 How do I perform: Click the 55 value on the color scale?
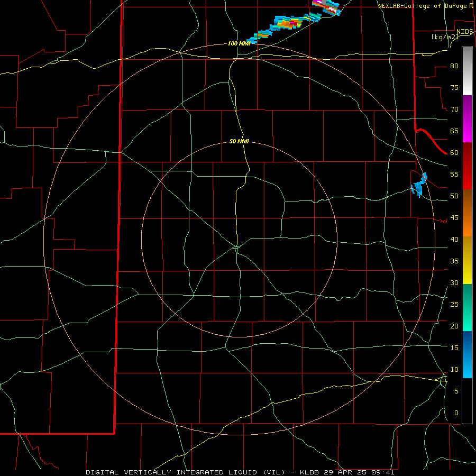pyautogui.click(x=454, y=174)
